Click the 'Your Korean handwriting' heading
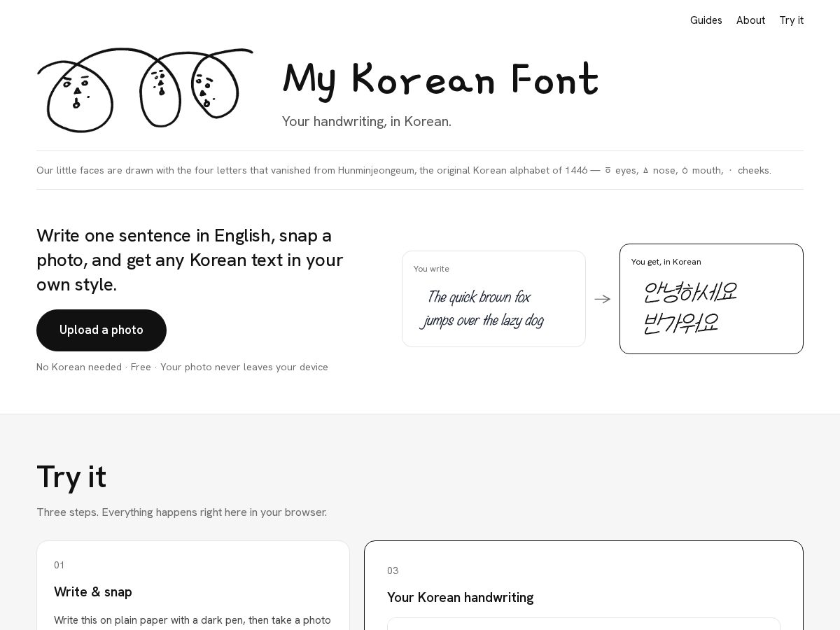 tap(461, 598)
